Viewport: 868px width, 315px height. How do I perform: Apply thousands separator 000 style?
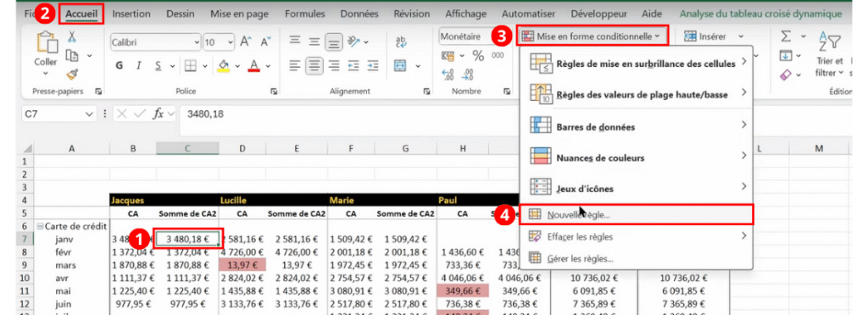pos(498,55)
